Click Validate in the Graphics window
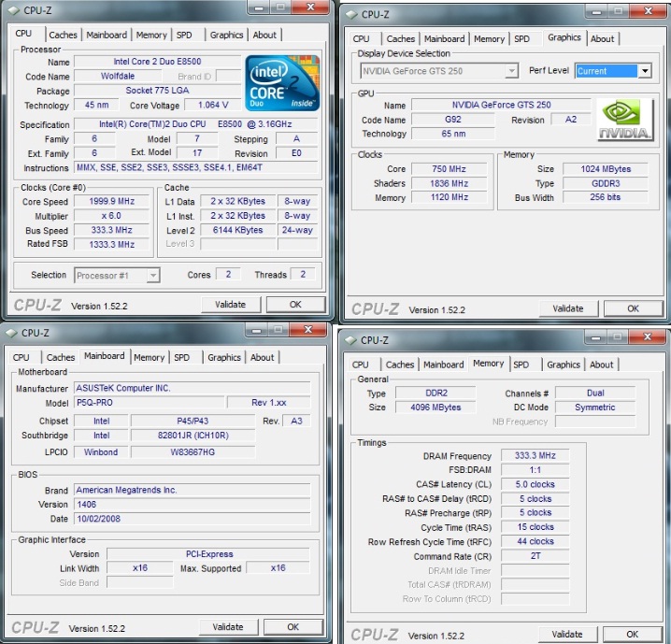Viewport: 671px width, 644px height. pos(568,308)
